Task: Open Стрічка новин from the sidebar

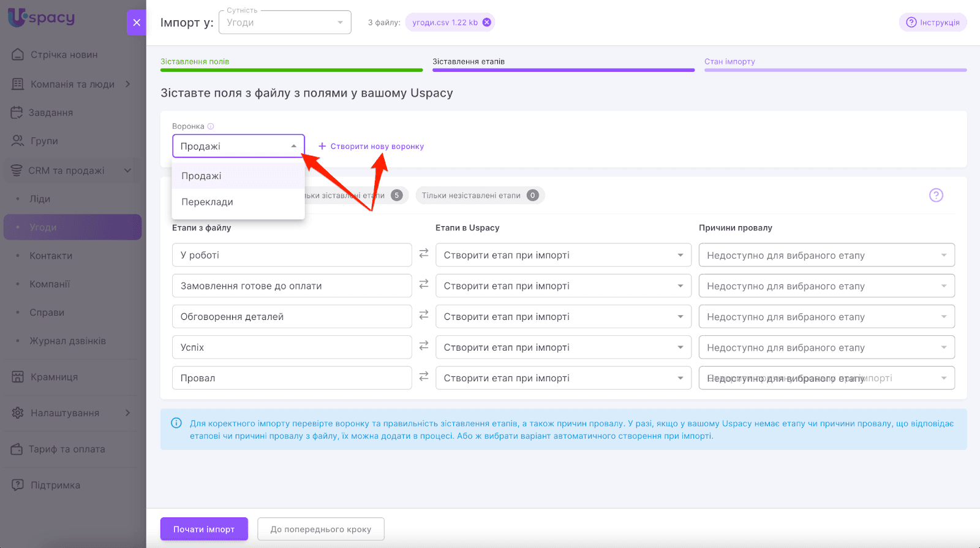Action: coord(64,55)
